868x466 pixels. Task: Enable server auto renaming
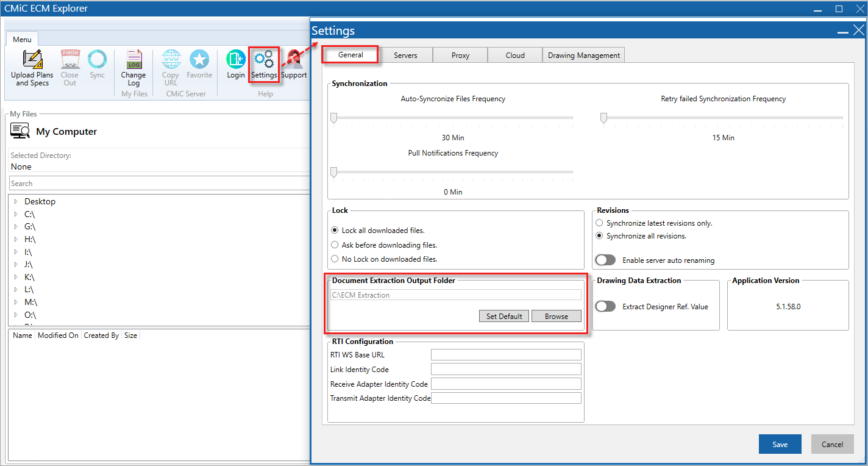coord(605,259)
